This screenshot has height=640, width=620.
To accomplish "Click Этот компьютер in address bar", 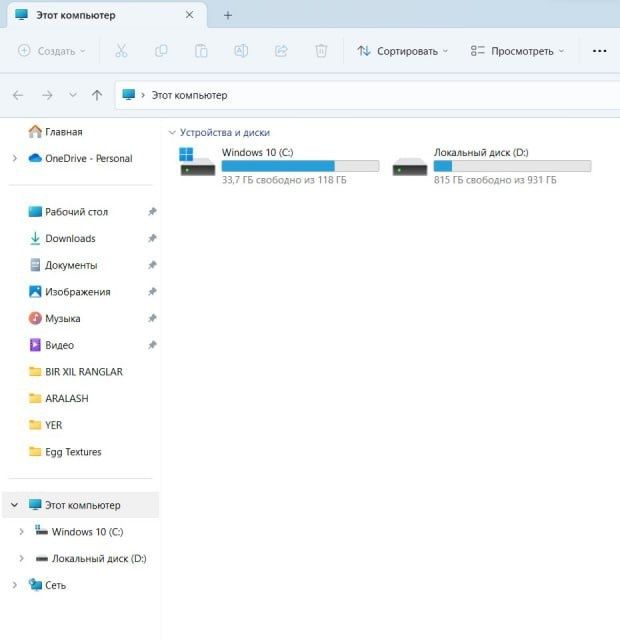I will pos(189,95).
